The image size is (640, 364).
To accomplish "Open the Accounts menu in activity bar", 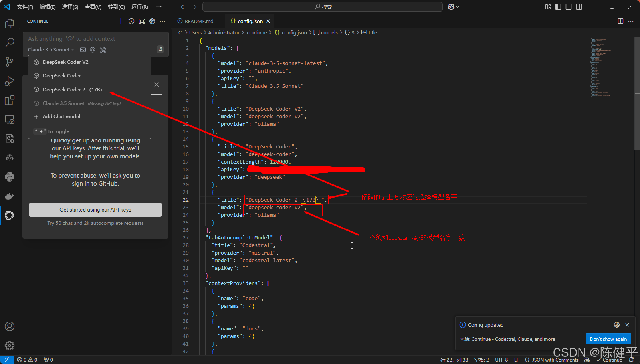I will pyautogui.click(x=10, y=326).
